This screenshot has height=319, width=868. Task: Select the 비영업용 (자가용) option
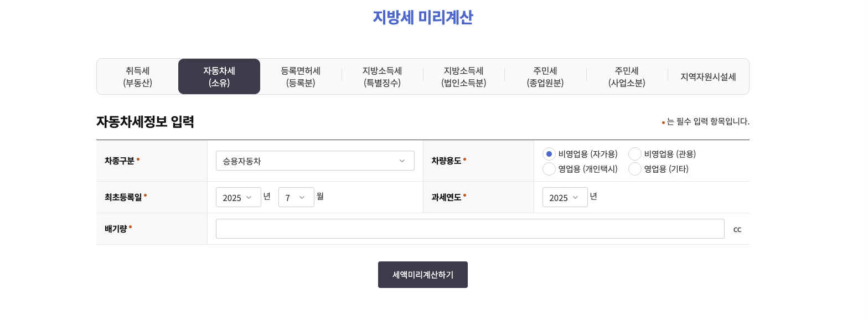[x=549, y=154]
